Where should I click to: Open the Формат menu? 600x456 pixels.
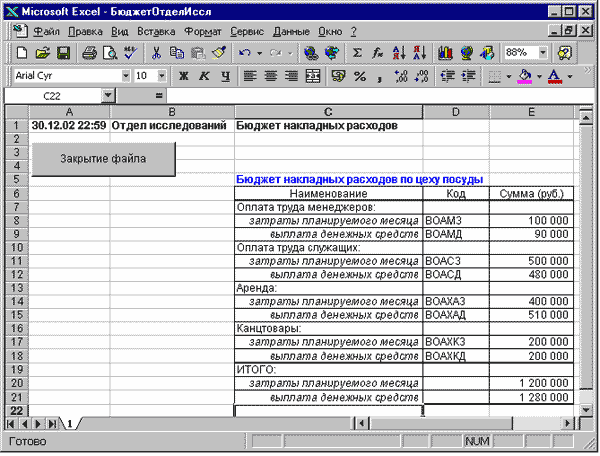coord(203,31)
